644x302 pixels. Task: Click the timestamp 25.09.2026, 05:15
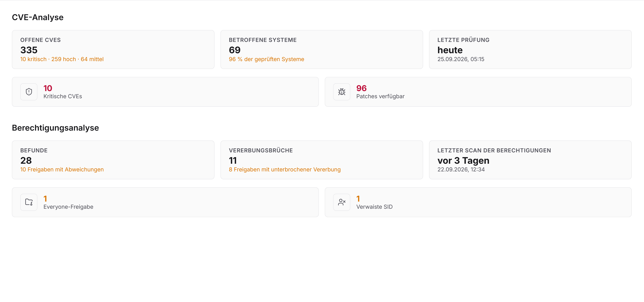click(461, 59)
